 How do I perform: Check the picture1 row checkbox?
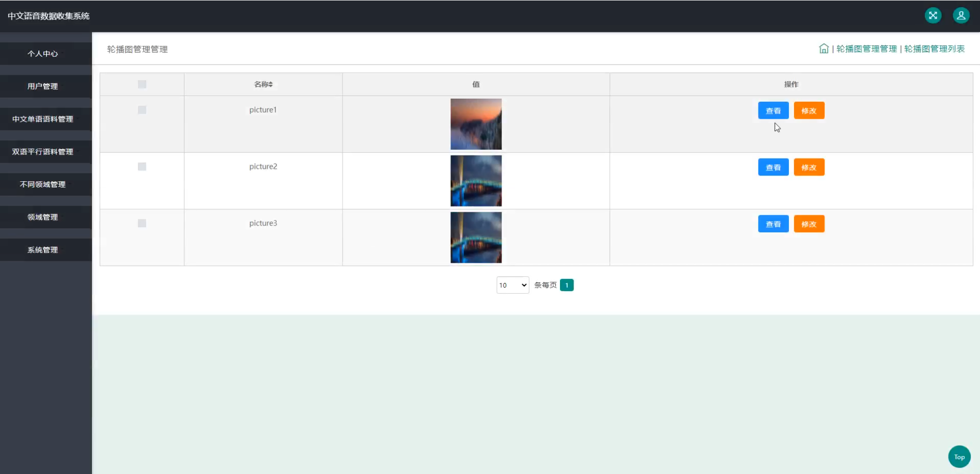coord(142,110)
